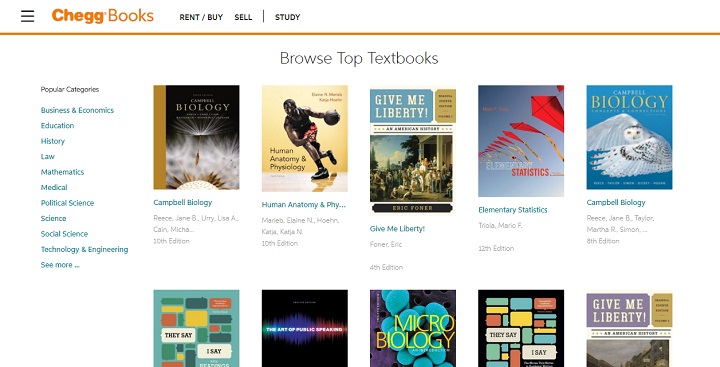
Task: Open the Give Me Liberty! title link
Action: tap(397, 229)
